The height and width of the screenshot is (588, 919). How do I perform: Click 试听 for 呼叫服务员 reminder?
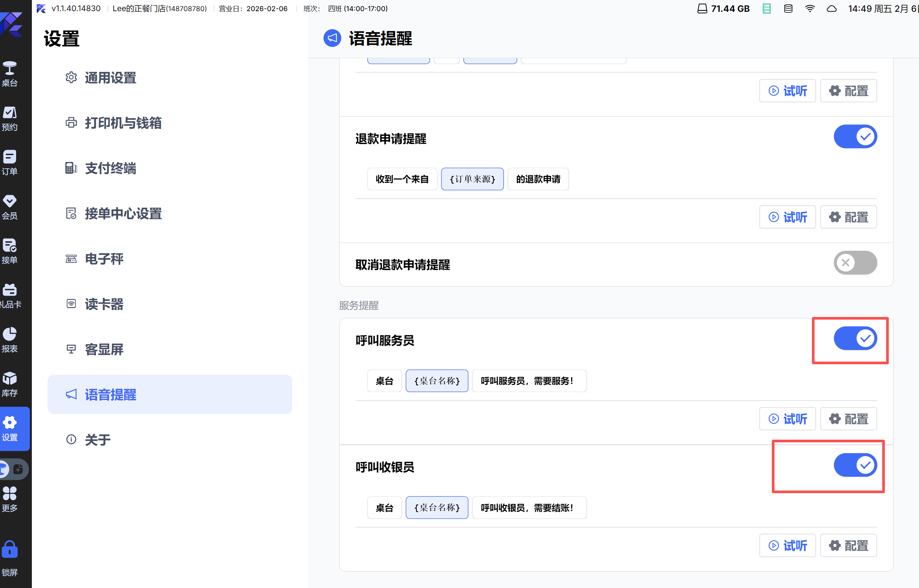[787, 419]
